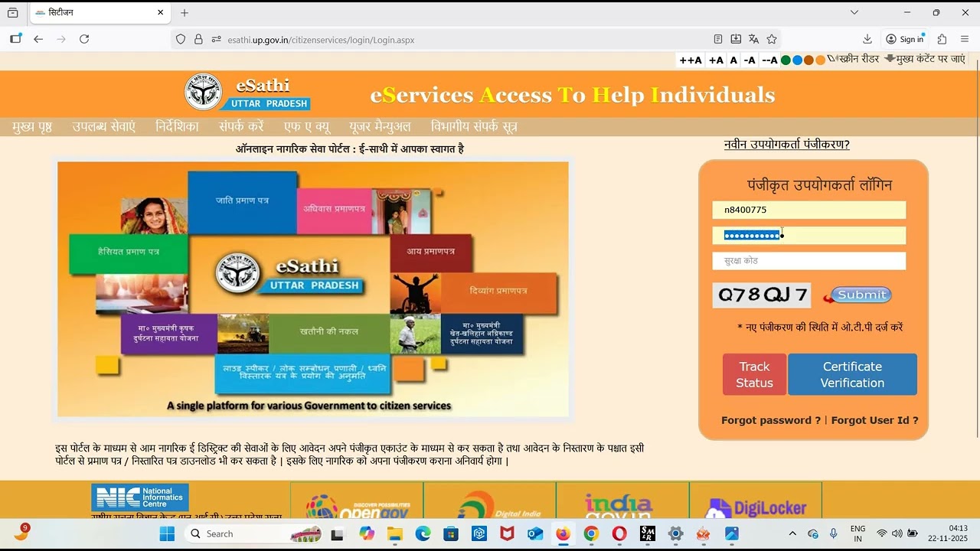The image size is (980, 551).
Task: Open the extensions puzzle icon
Action: point(942,39)
